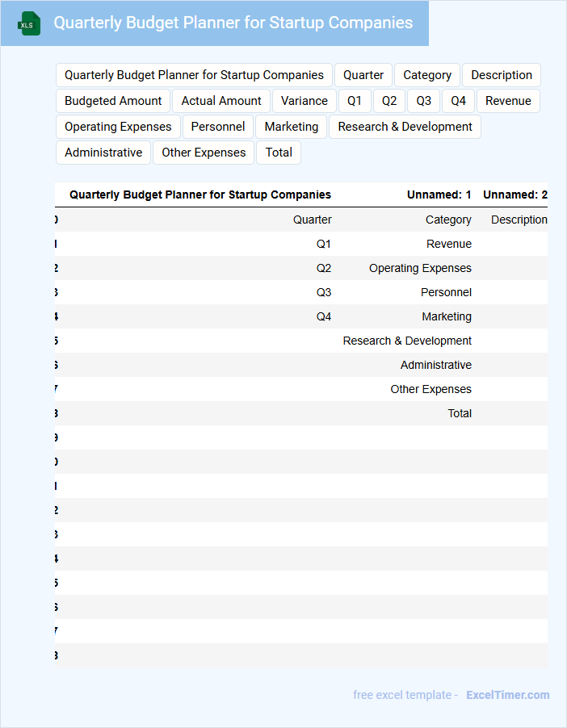Click the Description tag button
Screen dimensions: 567x728
502,75
